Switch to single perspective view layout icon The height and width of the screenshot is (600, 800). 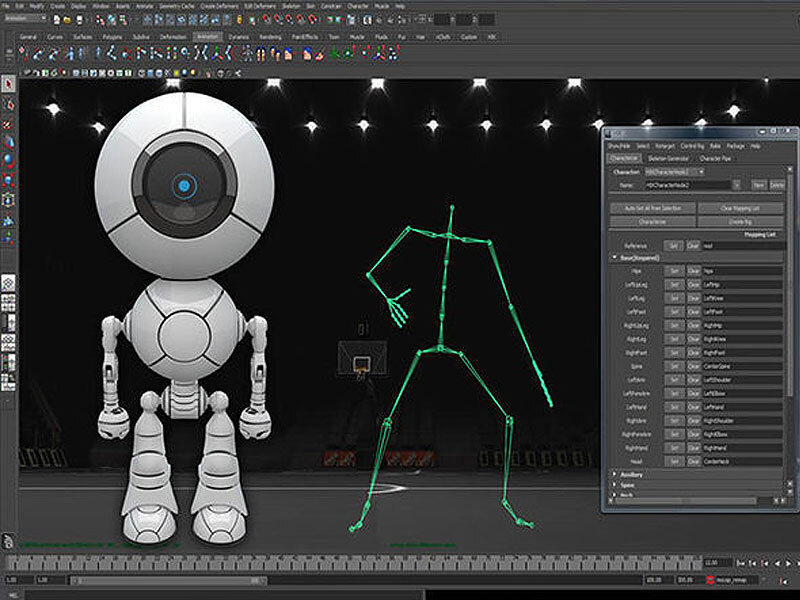point(8,284)
